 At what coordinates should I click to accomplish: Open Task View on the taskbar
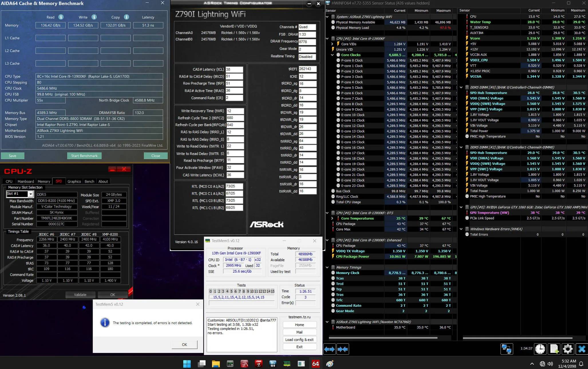pyautogui.click(x=201, y=364)
